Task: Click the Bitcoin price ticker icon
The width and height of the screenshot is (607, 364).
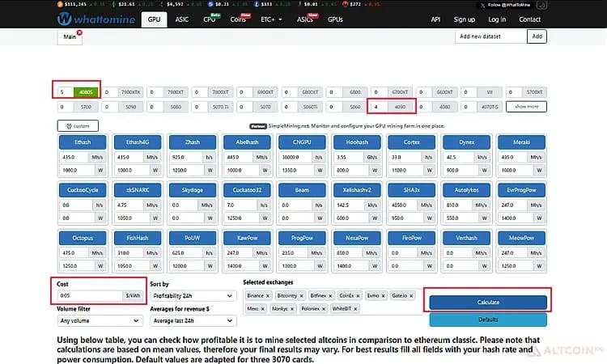Action: pos(60,4)
